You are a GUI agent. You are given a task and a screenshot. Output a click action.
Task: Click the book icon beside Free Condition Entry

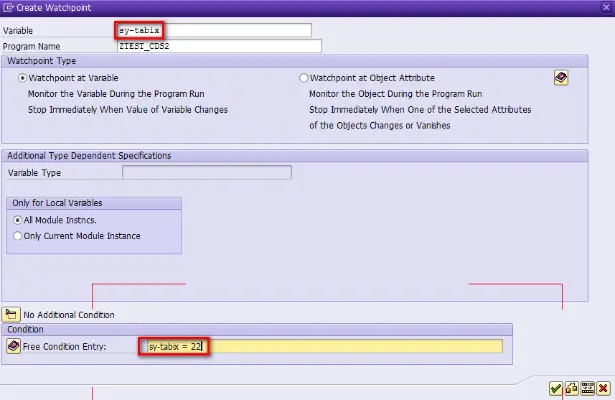pyautogui.click(x=13, y=346)
